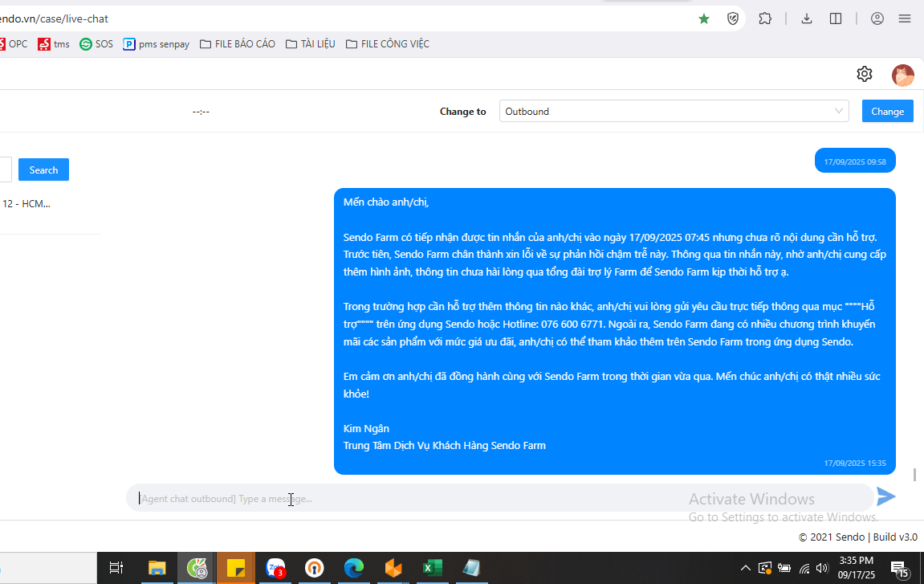Focus the agent chat outbound message field

point(499,499)
